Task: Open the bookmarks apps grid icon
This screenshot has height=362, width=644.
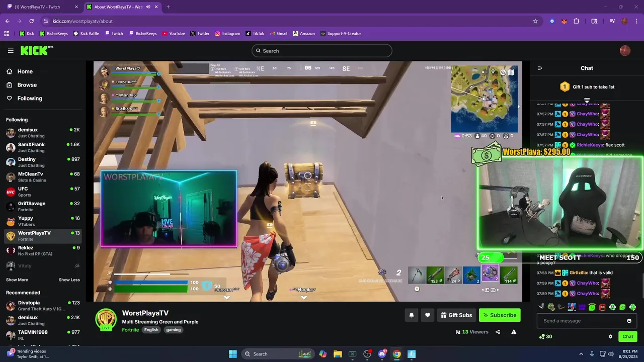Action: (x=7, y=34)
